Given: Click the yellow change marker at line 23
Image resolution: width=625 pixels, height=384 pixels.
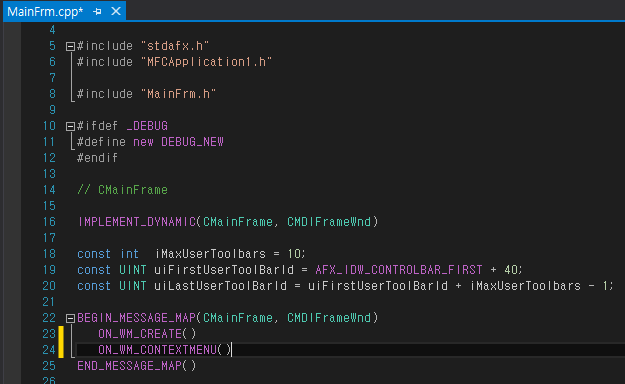Looking at the screenshot, I should [61, 334].
